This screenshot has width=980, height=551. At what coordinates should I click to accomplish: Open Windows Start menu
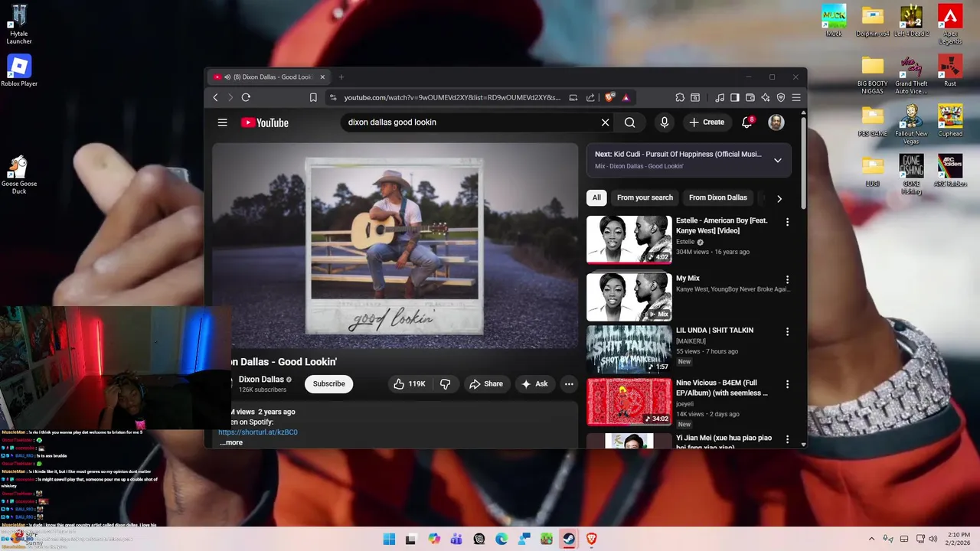click(x=389, y=539)
